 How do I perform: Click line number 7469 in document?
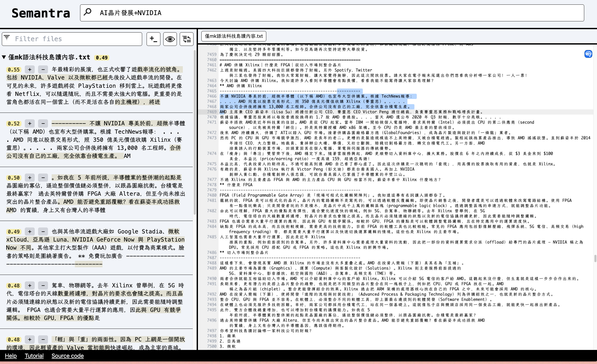212,112
